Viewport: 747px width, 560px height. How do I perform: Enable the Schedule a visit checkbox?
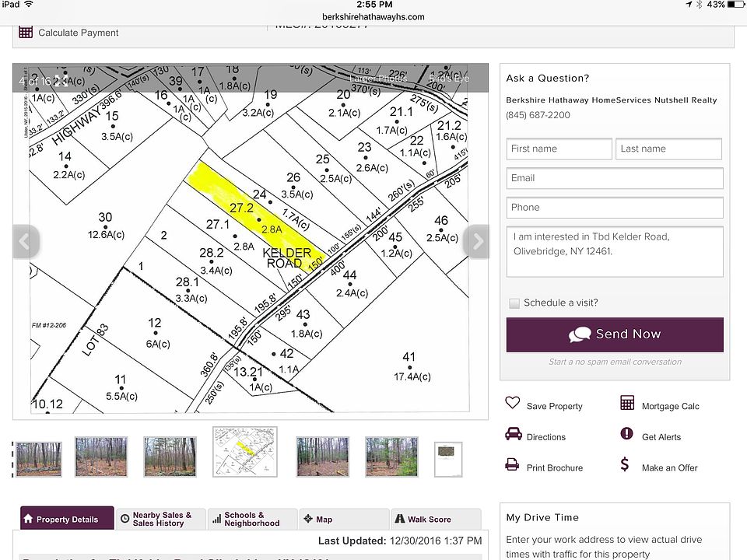tap(514, 303)
